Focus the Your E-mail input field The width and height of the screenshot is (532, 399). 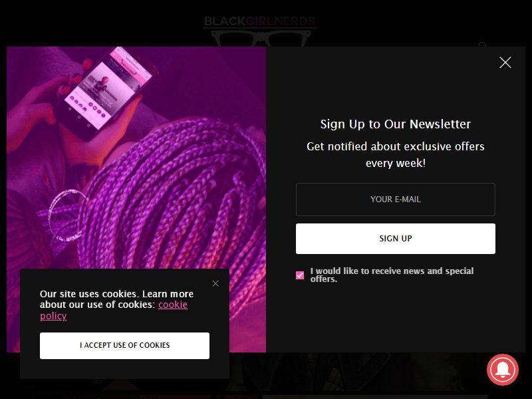[395, 199]
